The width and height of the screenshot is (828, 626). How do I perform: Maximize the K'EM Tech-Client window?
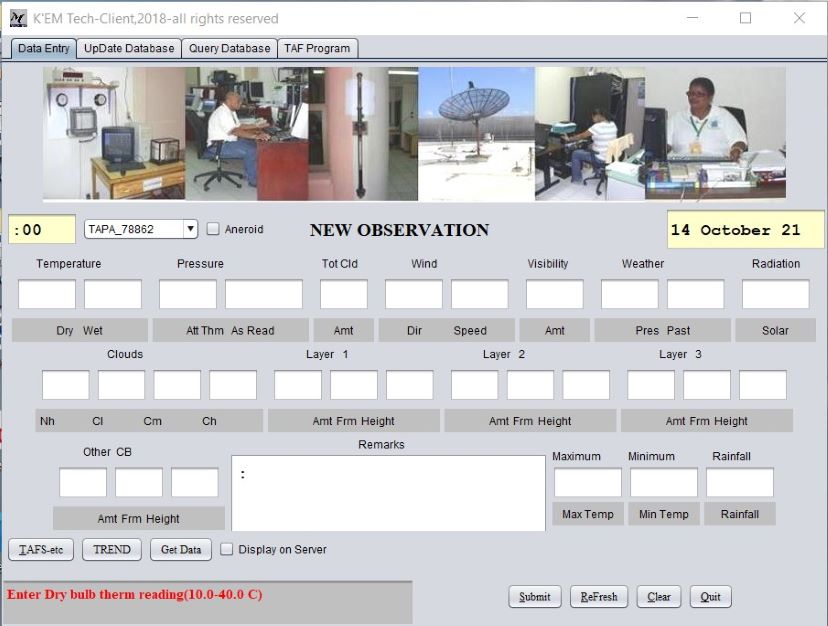pyautogui.click(x=745, y=18)
